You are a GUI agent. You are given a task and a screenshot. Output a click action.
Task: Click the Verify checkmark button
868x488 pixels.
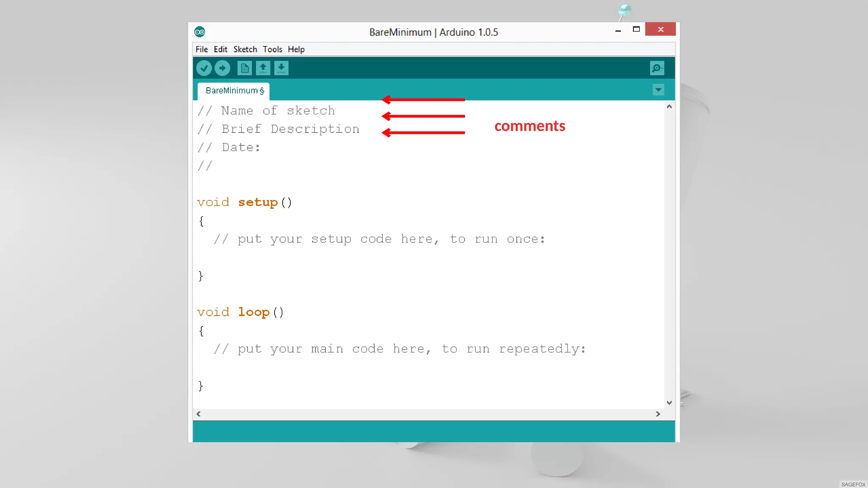pyautogui.click(x=204, y=68)
